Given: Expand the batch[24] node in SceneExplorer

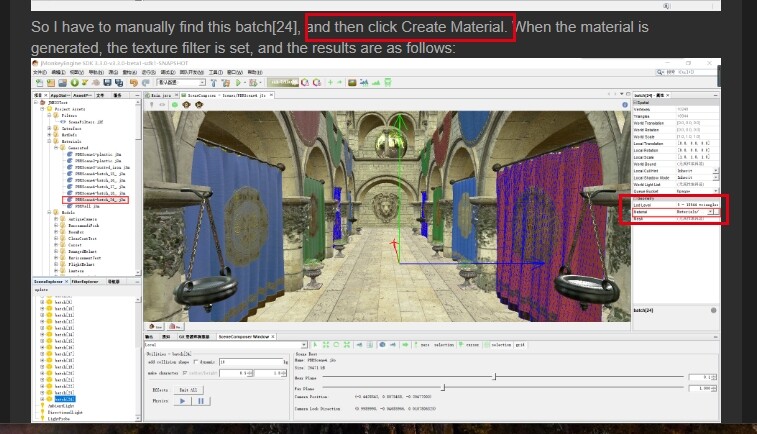Looking at the screenshot, I should (42, 399).
